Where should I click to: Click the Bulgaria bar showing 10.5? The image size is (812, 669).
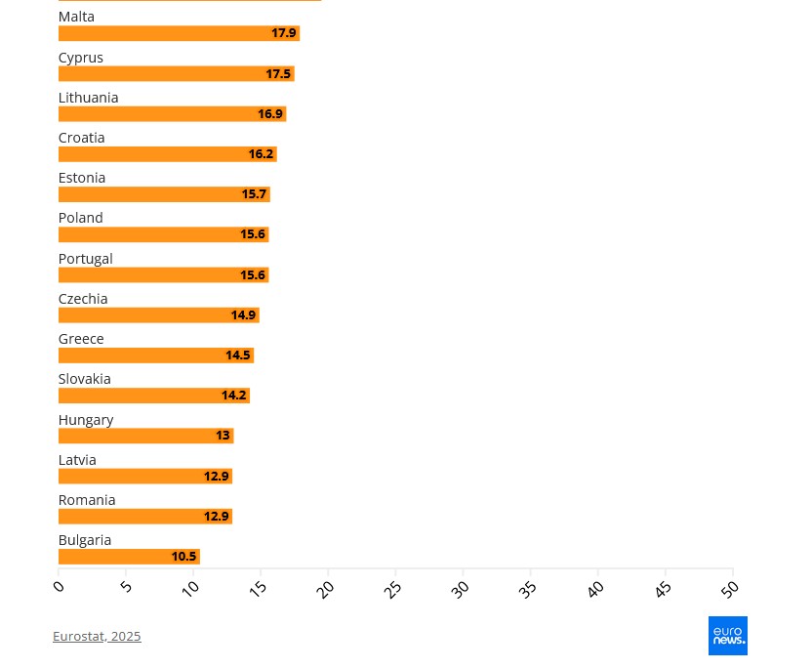(x=129, y=557)
